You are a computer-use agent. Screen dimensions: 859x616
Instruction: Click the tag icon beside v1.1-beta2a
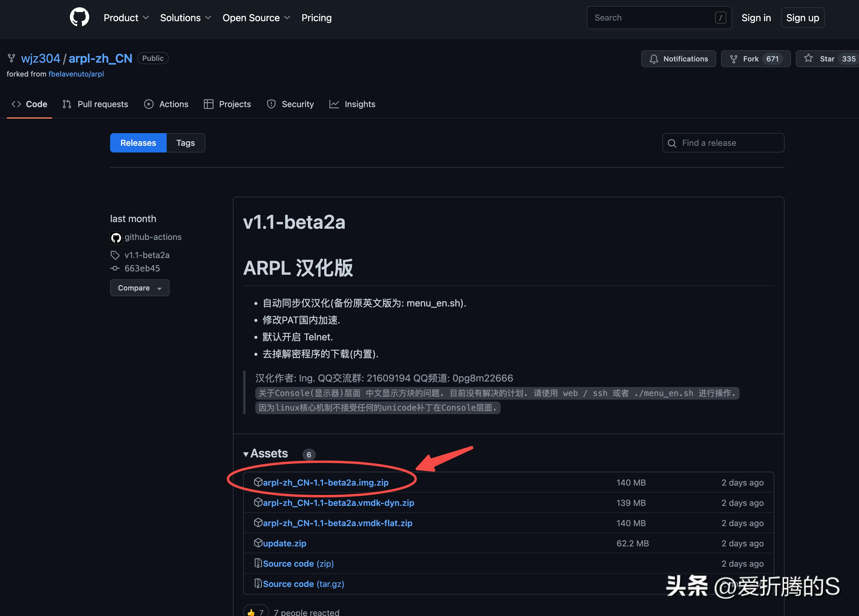[x=115, y=255]
